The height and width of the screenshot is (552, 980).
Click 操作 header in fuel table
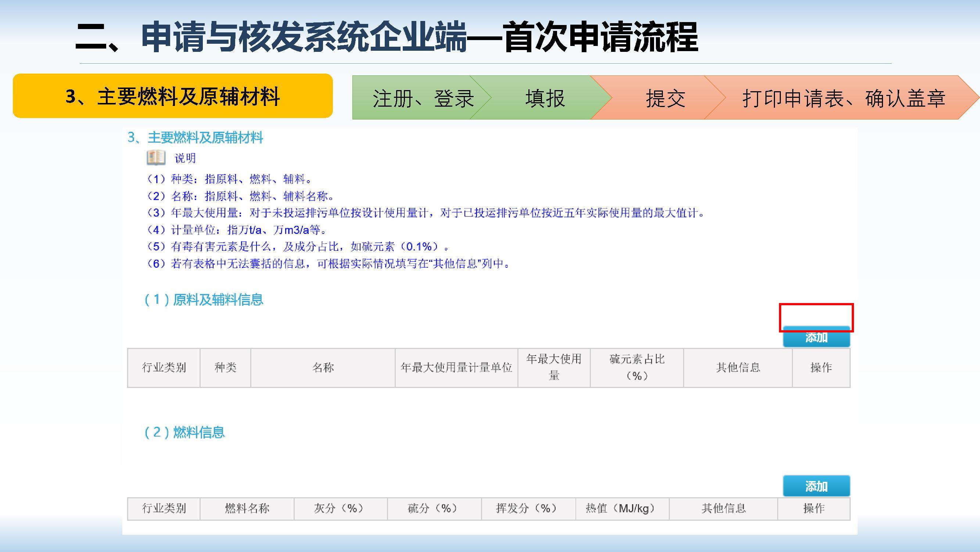tap(814, 509)
